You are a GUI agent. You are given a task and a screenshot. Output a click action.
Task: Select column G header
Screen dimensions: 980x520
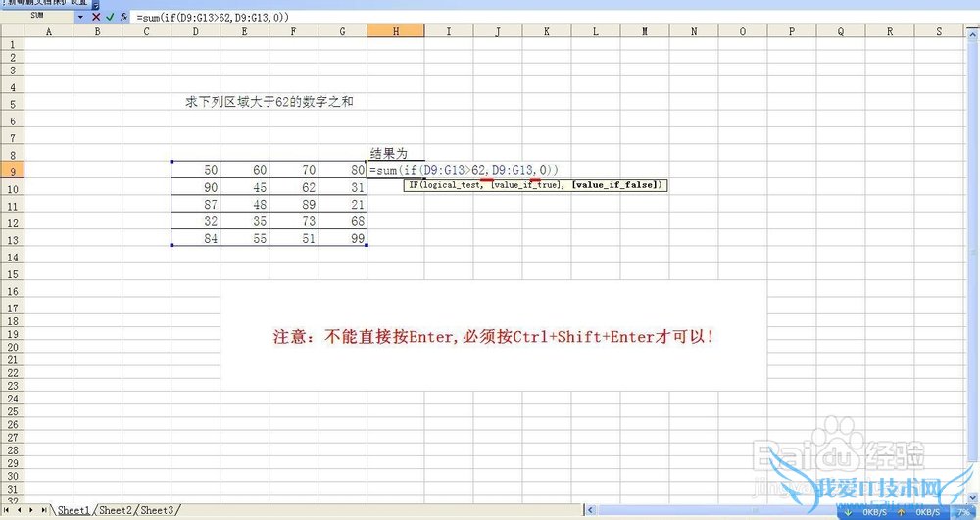tap(342, 31)
